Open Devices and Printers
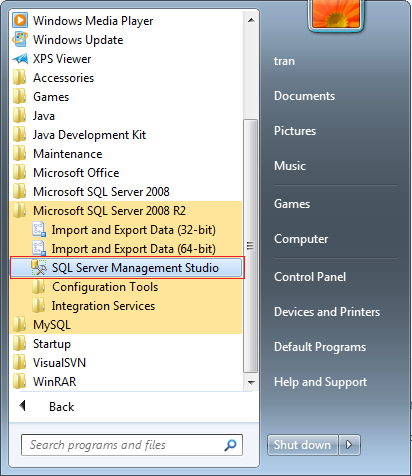This screenshot has height=476, width=412. 327,312
